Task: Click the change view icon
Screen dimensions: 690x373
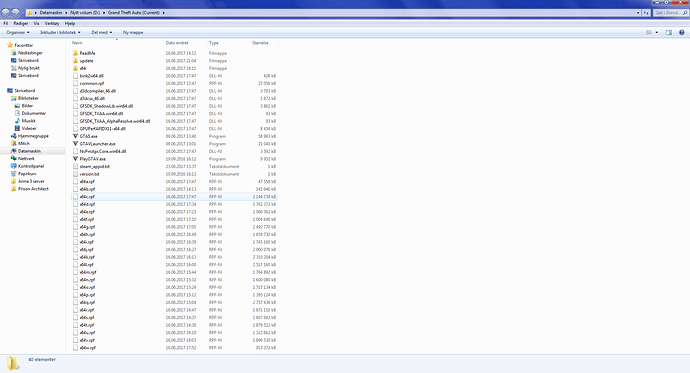Action: tap(649, 33)
